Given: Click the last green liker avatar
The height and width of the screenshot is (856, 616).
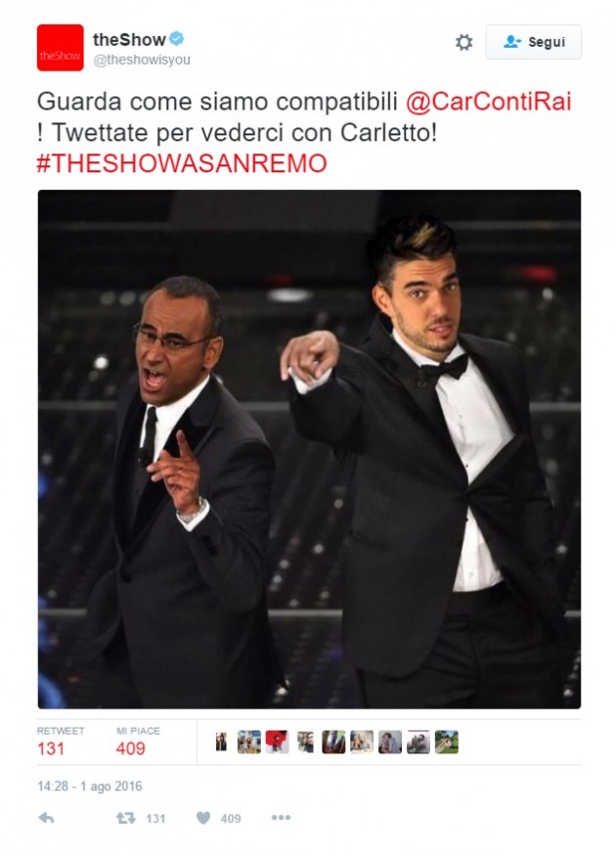Looking at the screenshot, I should point(446,742).
